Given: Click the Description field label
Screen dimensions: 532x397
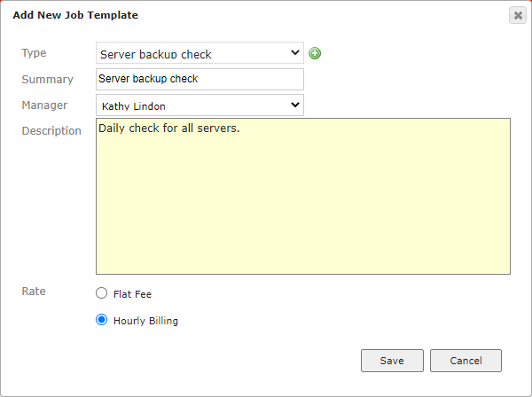Looking at the screenshot, I should pyautogui.click(x=51, y=131).
